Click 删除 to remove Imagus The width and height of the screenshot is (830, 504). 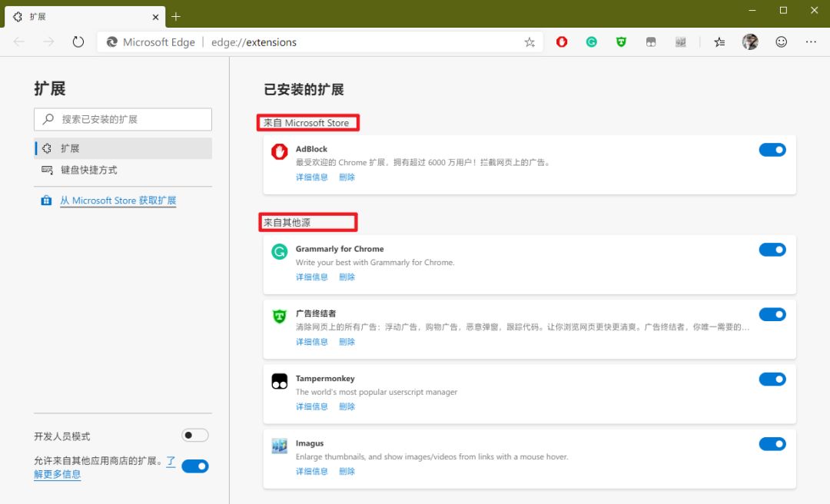347,471
